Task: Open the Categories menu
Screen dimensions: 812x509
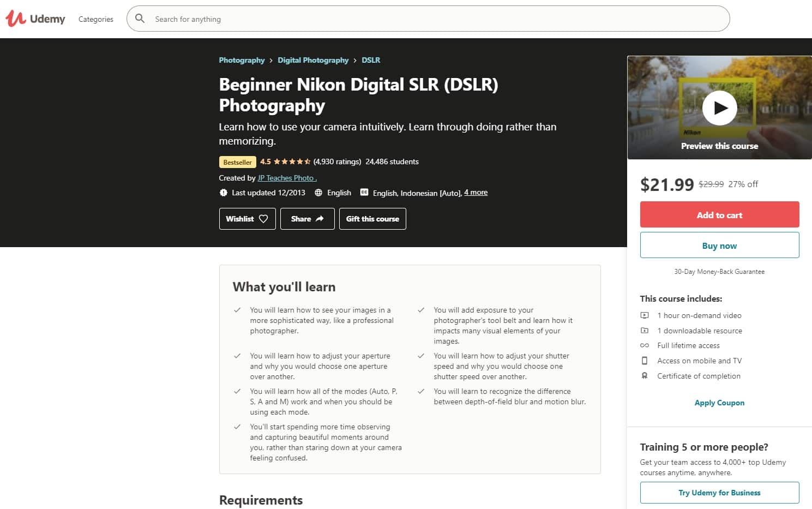Action: coord(96,19)
